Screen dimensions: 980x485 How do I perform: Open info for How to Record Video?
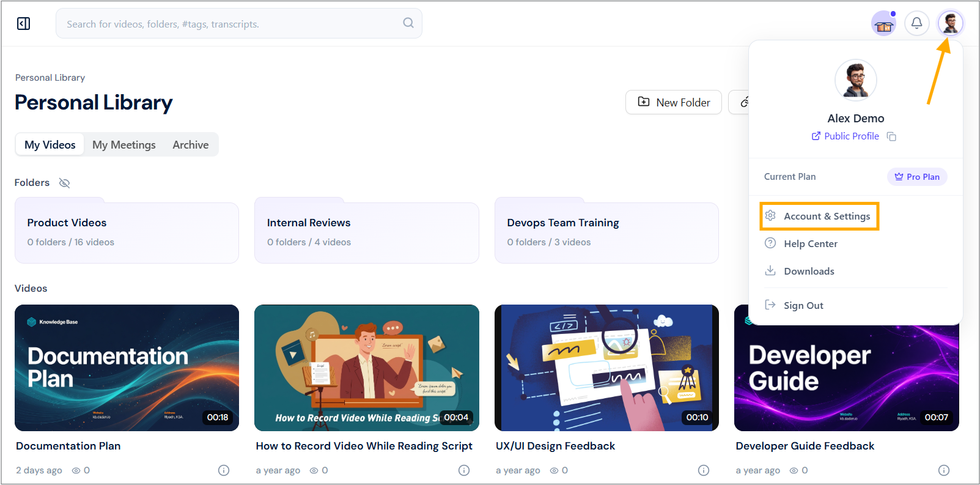point(464,470)
